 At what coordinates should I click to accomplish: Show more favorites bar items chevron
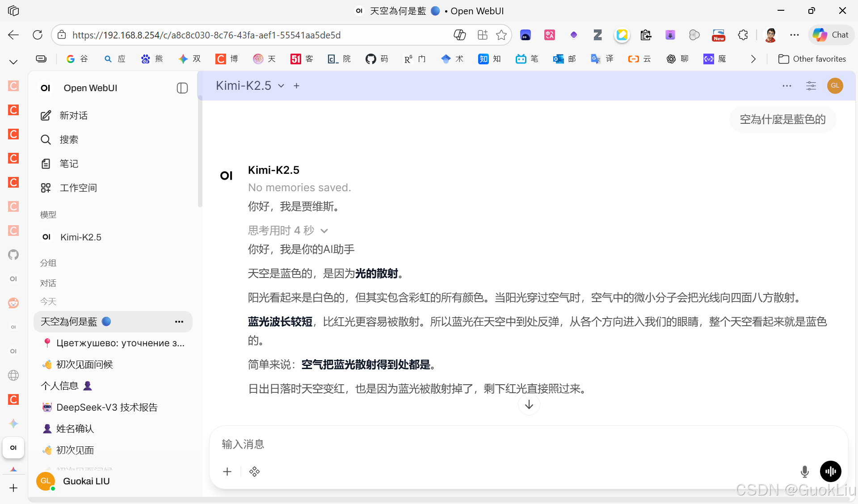point(753,59)
